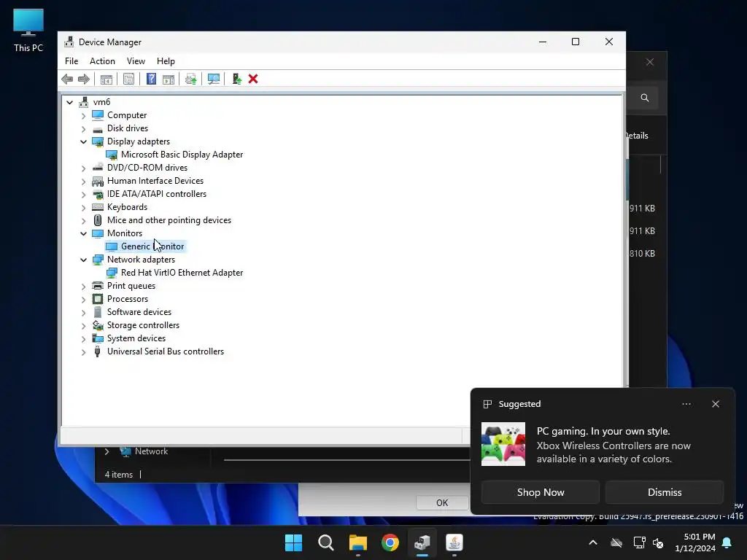Viewport: 747px width, 560px height.
Task: Expand IDE ATA/ATAPI controllers category
Action: tap(84, 194)
